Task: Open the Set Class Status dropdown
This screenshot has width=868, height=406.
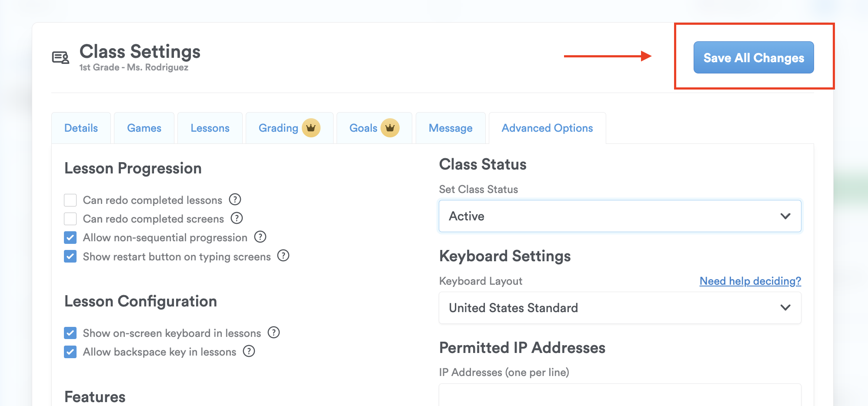Action: point(620,216)
